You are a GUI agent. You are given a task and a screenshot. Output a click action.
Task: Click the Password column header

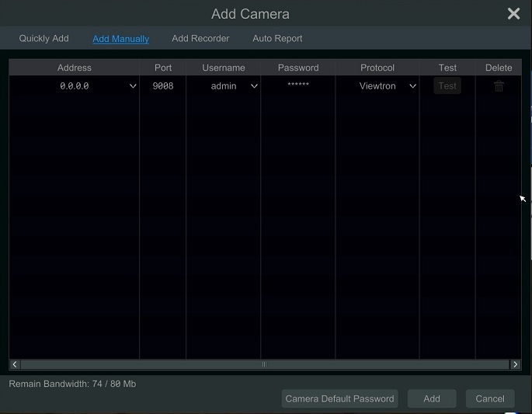(298, 68)
